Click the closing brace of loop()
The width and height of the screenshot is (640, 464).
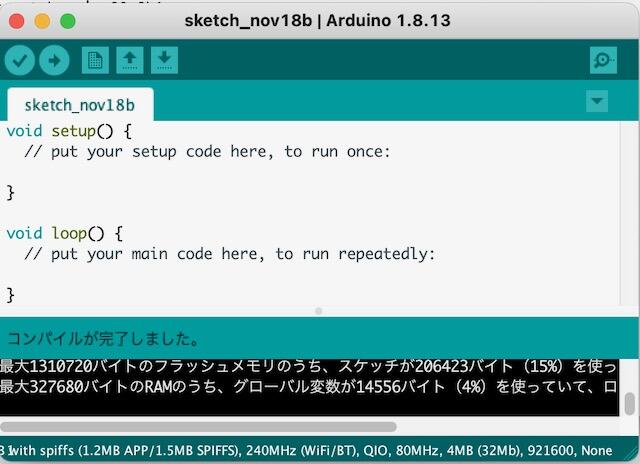tap(11, 295)
